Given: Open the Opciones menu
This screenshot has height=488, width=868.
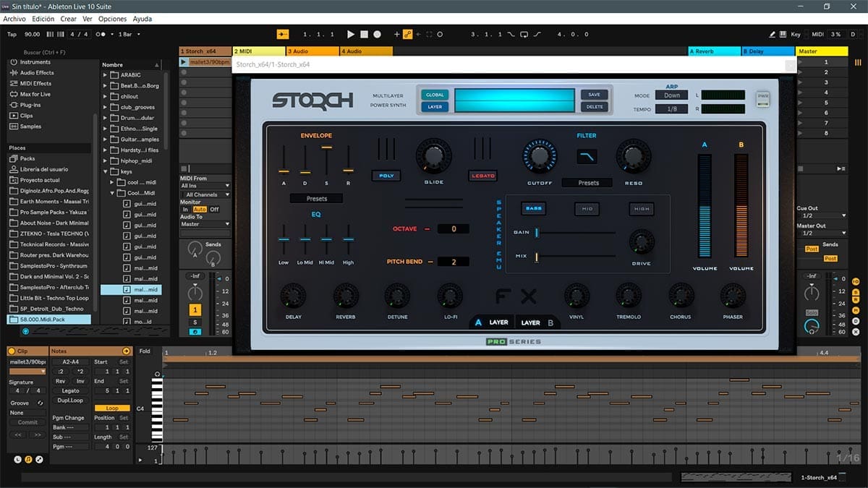Looking at the screenshot, I should pyautogui.click(x=112, y=19).
